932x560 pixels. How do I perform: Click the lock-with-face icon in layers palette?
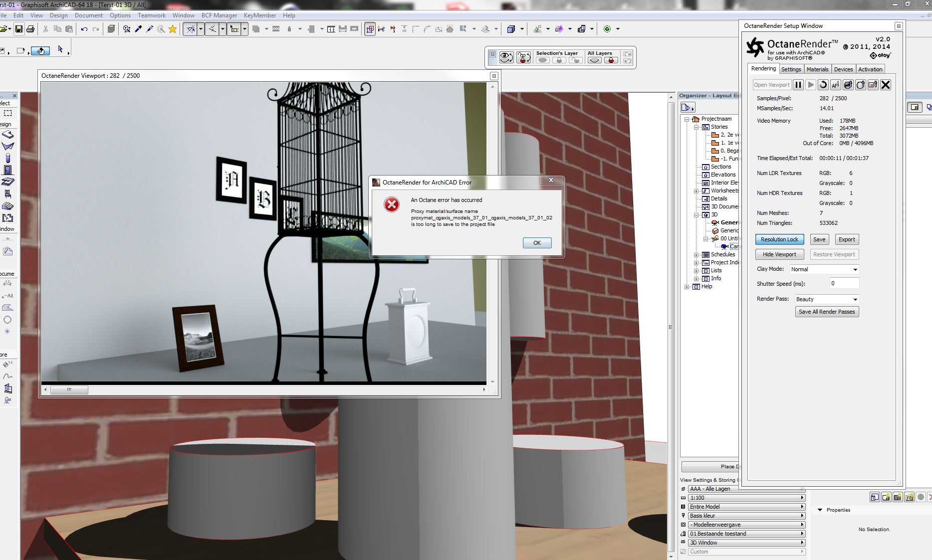[523, 57]
